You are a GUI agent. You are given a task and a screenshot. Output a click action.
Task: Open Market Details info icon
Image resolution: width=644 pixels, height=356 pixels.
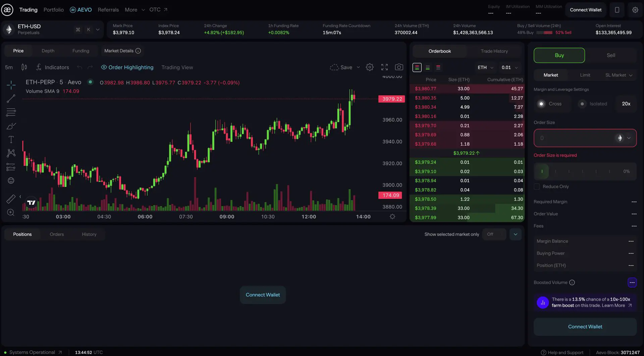point(138,51)
